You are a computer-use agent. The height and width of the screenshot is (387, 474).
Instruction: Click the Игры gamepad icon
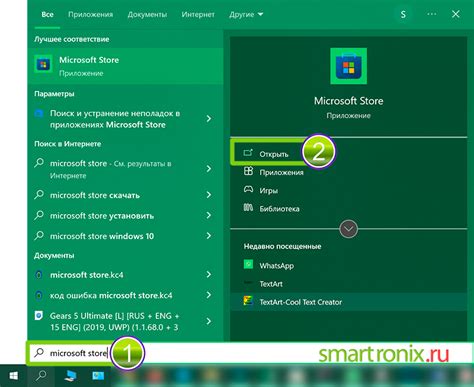tap(248, 190)
